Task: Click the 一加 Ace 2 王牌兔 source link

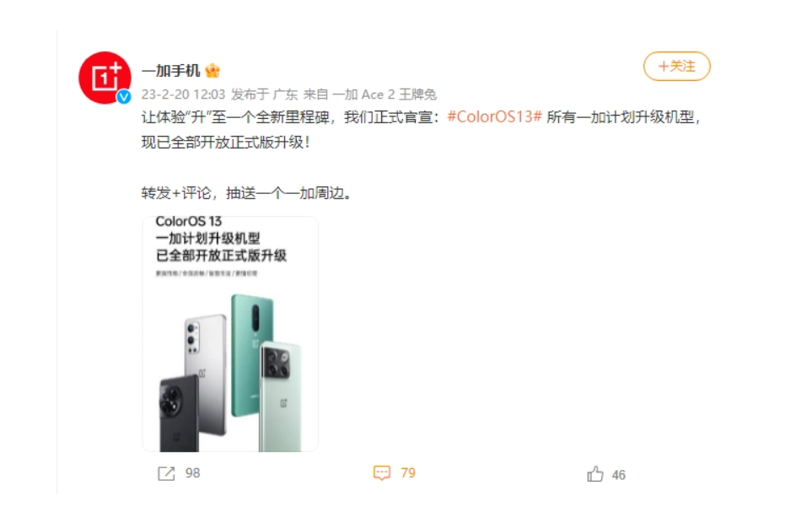Action: (384, 94)
